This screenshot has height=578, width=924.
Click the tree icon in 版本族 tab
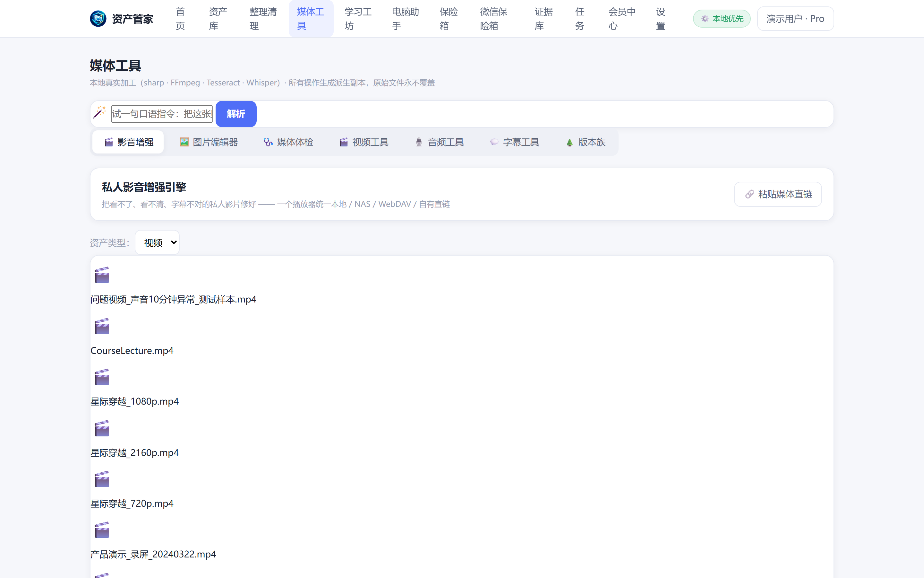[570, 143]
